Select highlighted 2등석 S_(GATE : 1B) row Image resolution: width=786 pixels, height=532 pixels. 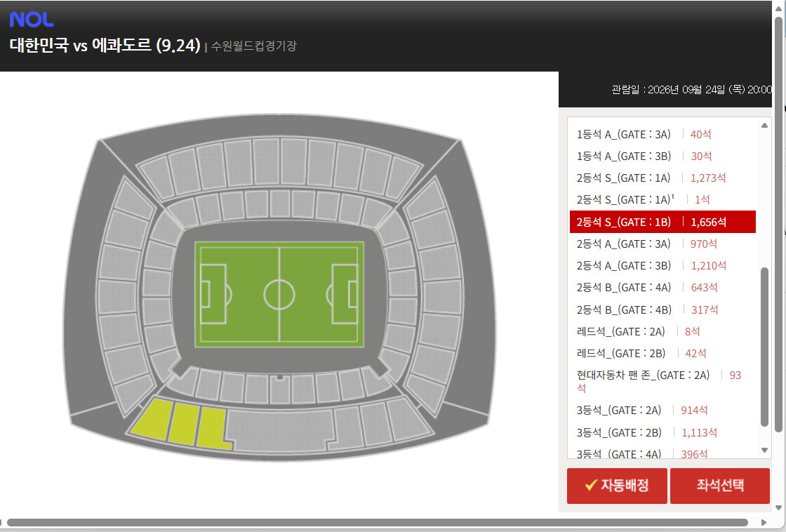pos(662,222)
